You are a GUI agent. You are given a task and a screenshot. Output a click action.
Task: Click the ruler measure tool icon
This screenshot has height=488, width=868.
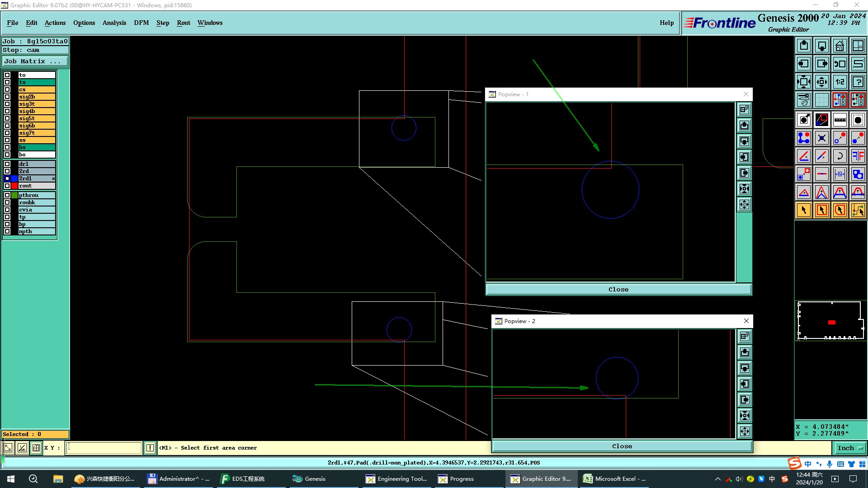[840, 120]
